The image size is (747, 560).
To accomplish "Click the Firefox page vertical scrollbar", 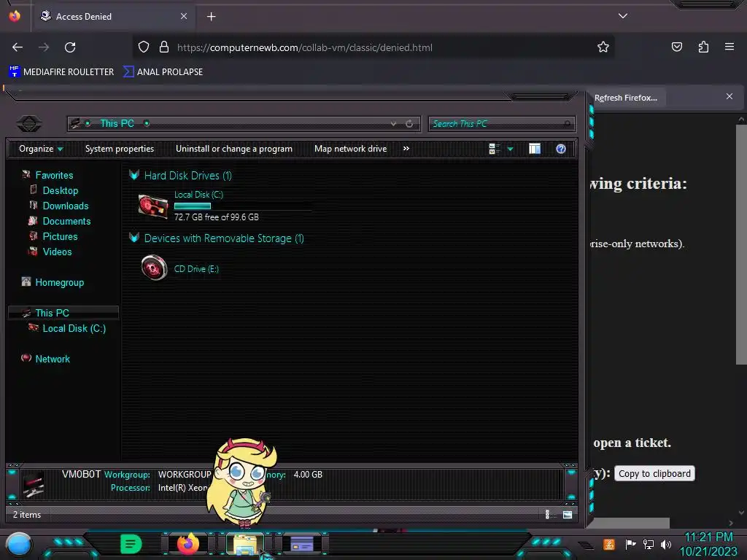I will tap(741, 245).
